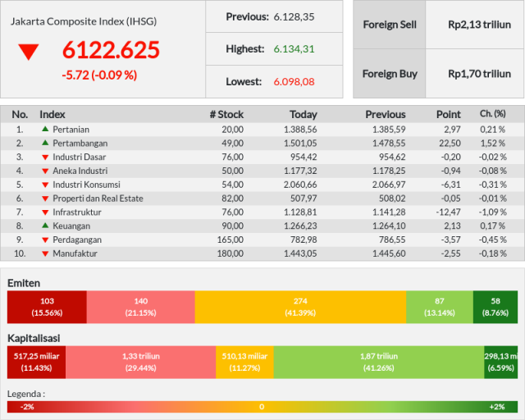This screenshot has width=525, height=420.
Task: Click the Industri Dasar index name
Action: coord(79,157)
